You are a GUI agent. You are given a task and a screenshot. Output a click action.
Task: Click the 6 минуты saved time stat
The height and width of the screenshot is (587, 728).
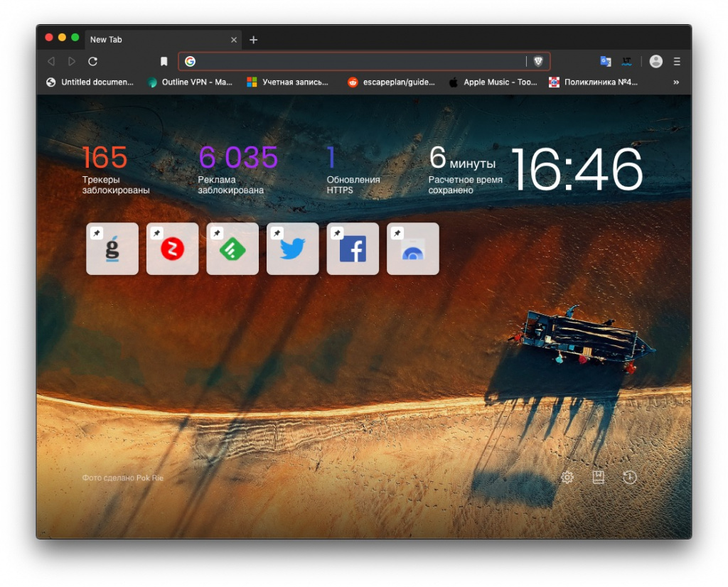465,170
